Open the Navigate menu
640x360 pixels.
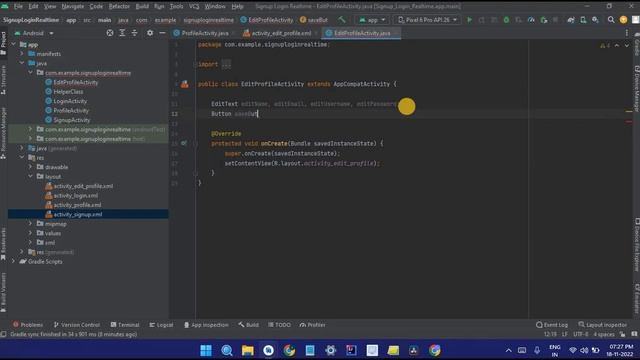point(73,7)
